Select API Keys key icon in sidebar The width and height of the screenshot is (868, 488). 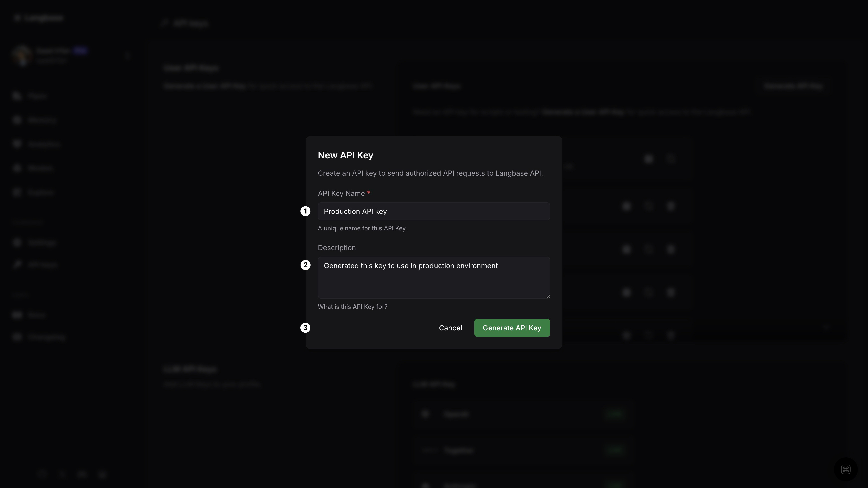pyautogui.click(x=17, y=265)
